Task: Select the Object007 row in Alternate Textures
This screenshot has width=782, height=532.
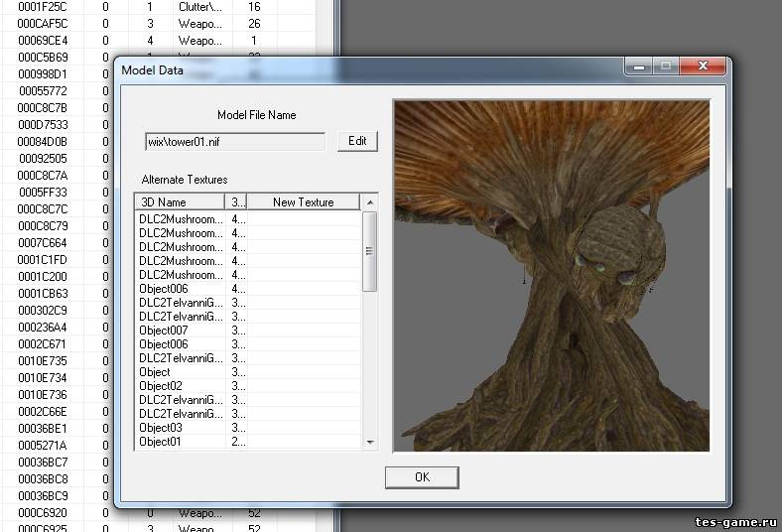Action: click(248, 331)
